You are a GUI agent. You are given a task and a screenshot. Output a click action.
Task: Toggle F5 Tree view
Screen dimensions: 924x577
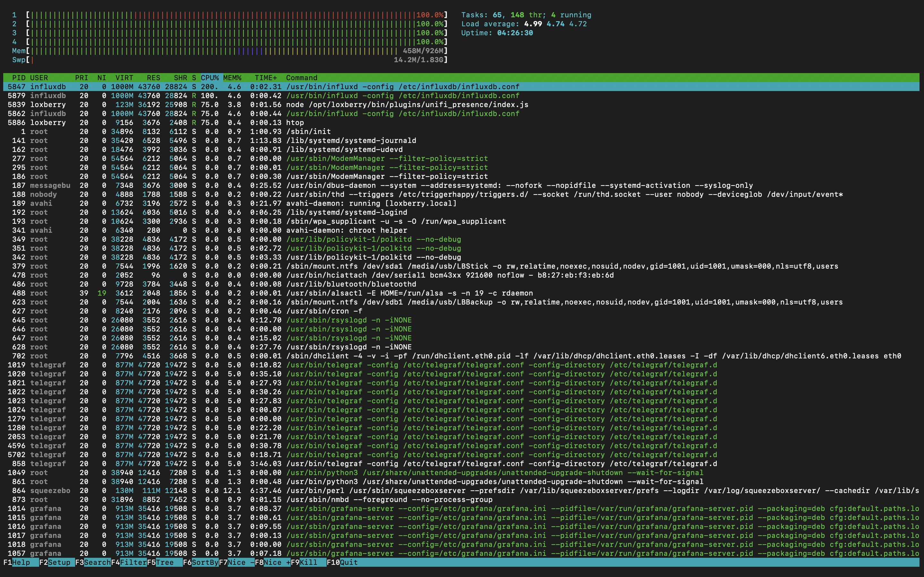point(164,562)
